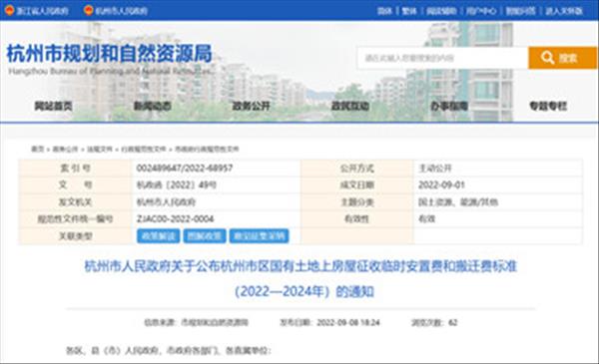The width and height of the screenshot is (599, 364).
Task: Open the 网站首页 navigation tab
Action: point(53,106)
